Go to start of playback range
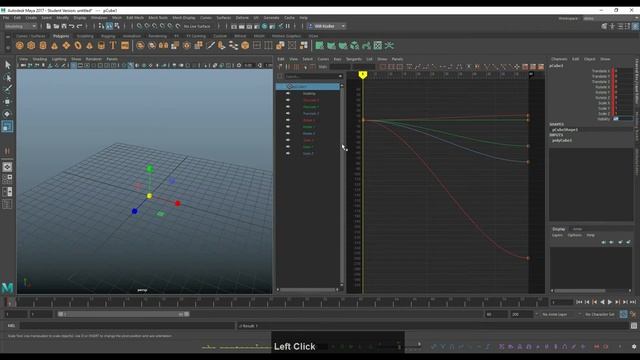This screenshot has height=360, width=640. tap(579, 302)
